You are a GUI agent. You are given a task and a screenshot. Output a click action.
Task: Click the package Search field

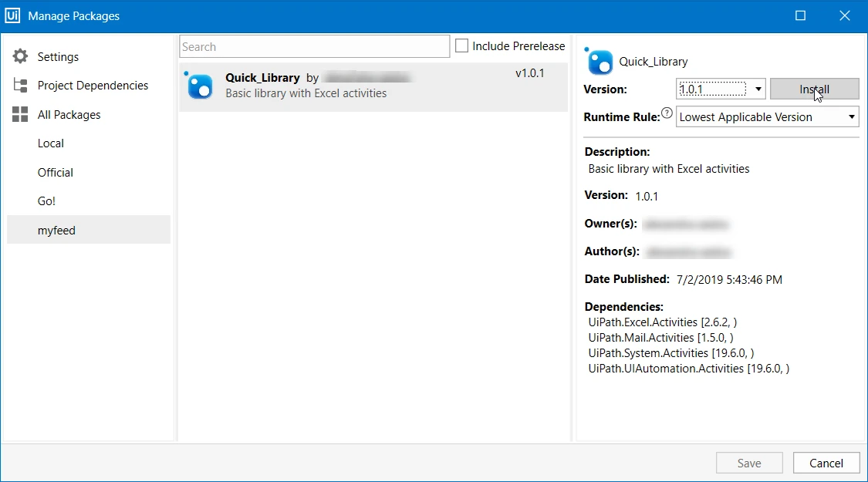point(315,46)
